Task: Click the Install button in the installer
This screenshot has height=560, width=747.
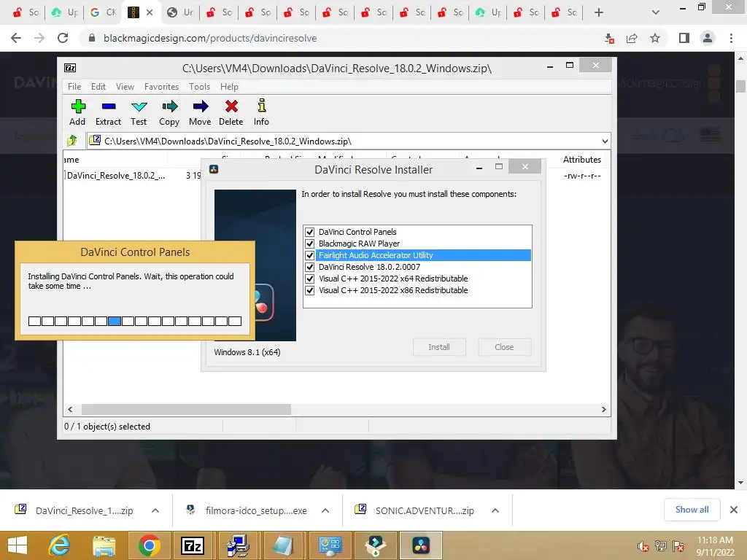Action: [439, 347]
